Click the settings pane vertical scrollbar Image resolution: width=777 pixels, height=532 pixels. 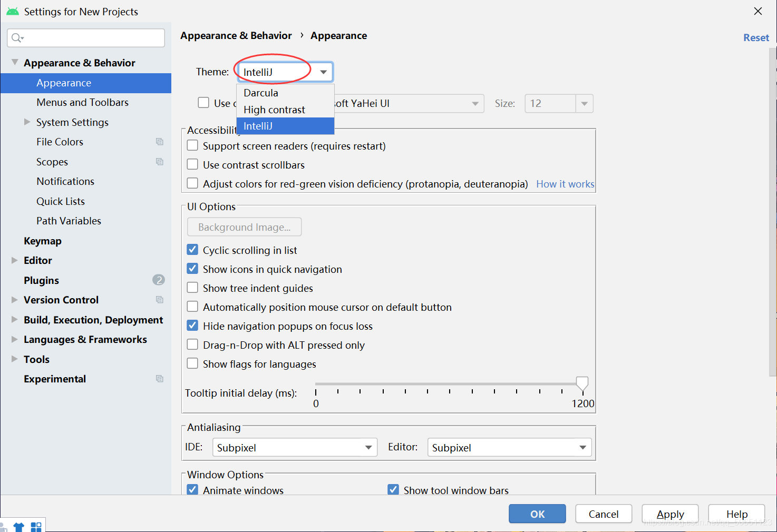pos(773,212)
